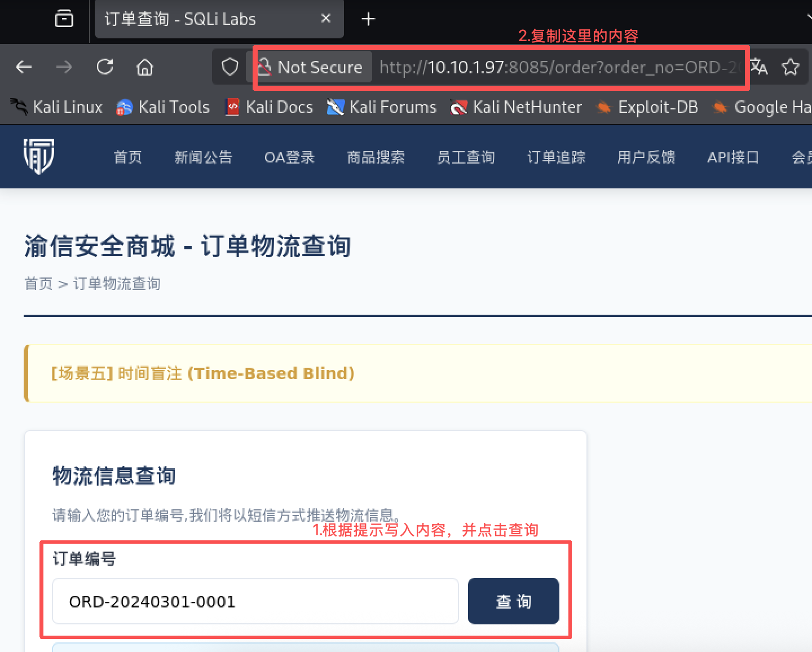The width and height of the screenshot is (812, 652).
Task: Open the Kali Tools bookmark
Action: pos(163,107)
